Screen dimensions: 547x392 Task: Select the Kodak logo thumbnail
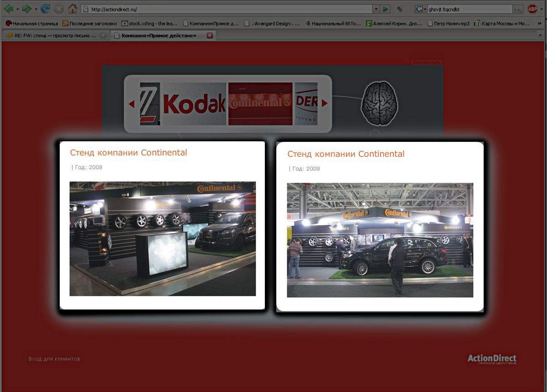194,104
